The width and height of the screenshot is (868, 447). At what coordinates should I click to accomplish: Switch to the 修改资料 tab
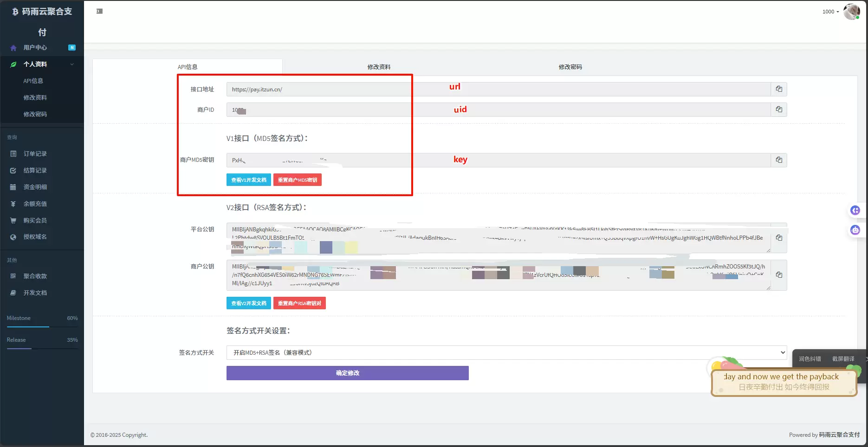point(379,67)
